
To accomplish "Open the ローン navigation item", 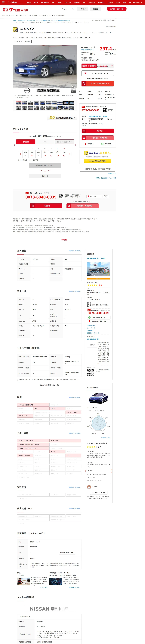I will (118, 2).
